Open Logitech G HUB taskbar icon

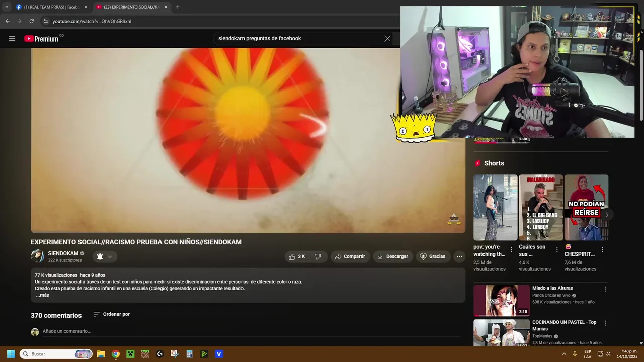coord(160,354)
